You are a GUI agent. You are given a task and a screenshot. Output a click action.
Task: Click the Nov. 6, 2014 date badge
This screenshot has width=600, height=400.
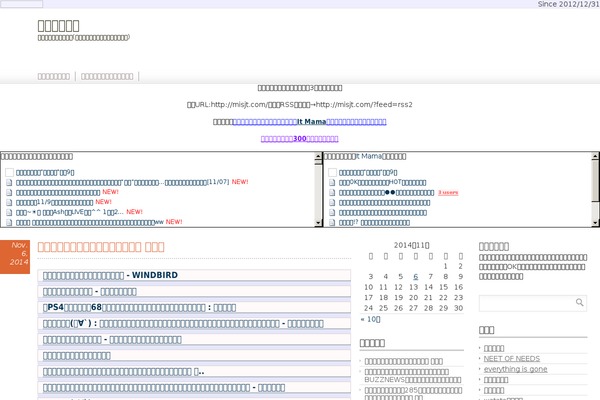click(x=15, y=257)
